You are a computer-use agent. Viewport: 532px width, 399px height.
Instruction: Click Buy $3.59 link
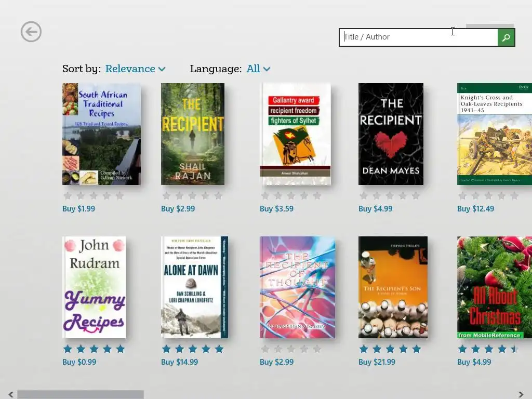[x=276, y=209]
